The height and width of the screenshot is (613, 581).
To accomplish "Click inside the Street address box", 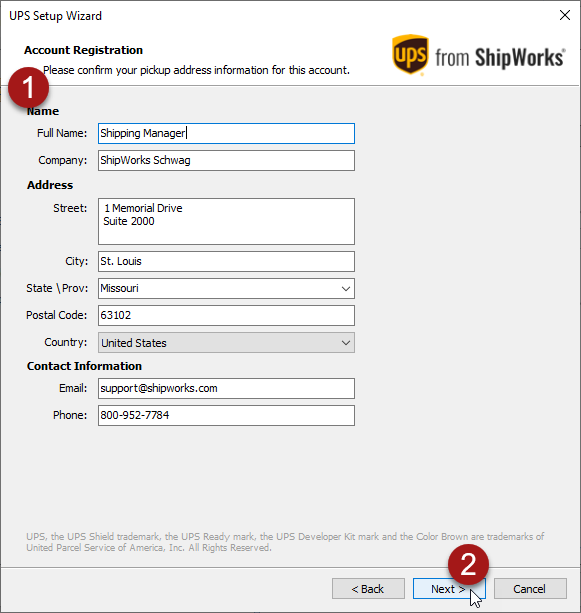I will 226,221.
